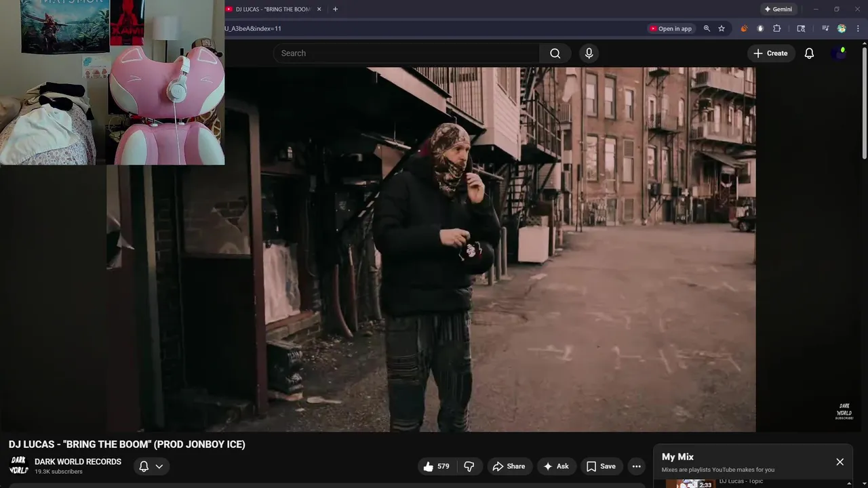Open the DJ Lucas mix thumbnail
The image size is (868, 488).
(x=690, y=483)
